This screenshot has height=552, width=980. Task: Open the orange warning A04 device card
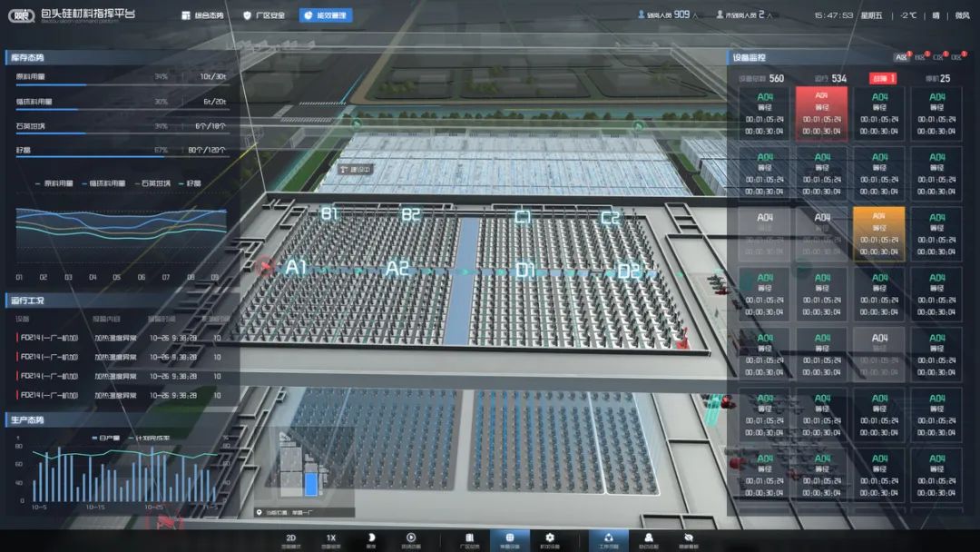click(878, 234)
